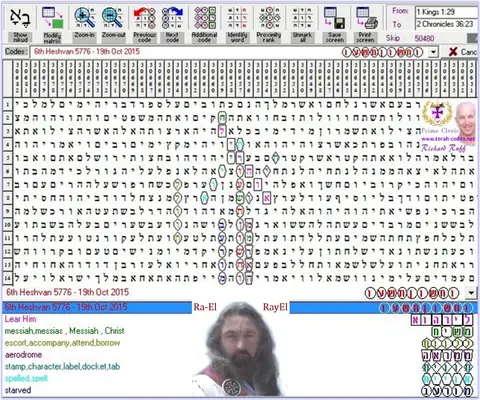
Task: Select the Lear Him list entry
Action: (20, 319)
